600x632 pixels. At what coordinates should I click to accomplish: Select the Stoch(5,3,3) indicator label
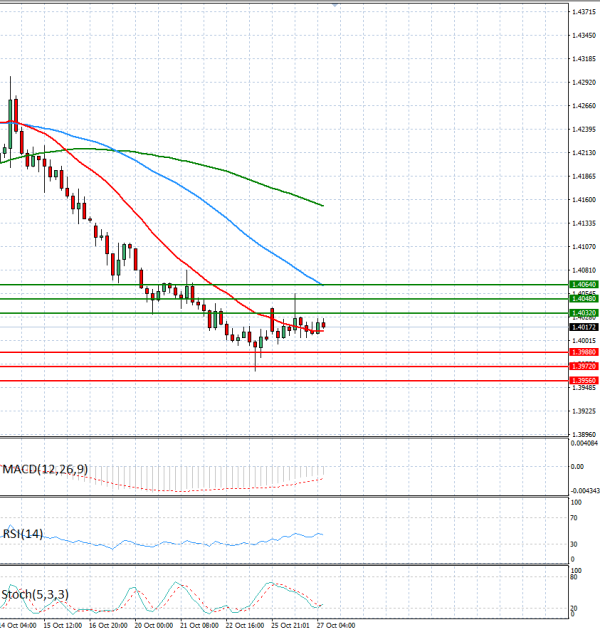[x=35, y=595]
